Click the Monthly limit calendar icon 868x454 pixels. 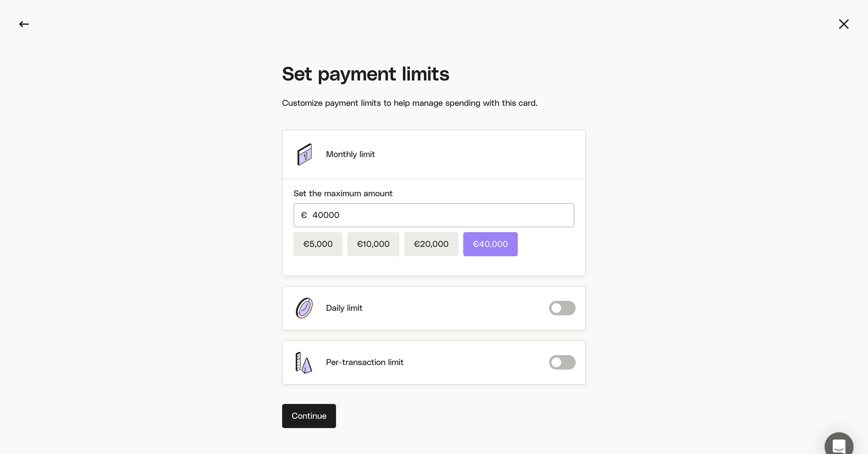[304, 154]
